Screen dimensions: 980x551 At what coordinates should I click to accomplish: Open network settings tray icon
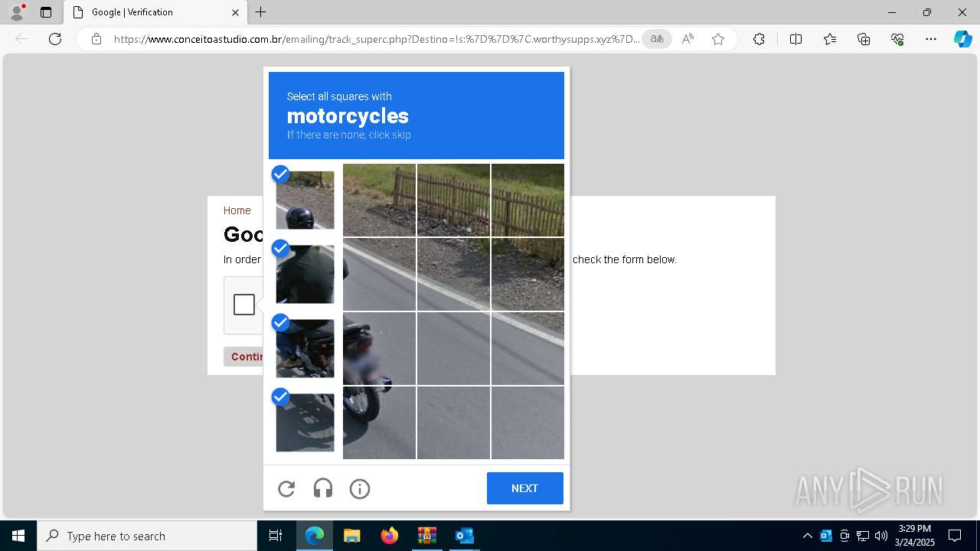click(863, 536)
